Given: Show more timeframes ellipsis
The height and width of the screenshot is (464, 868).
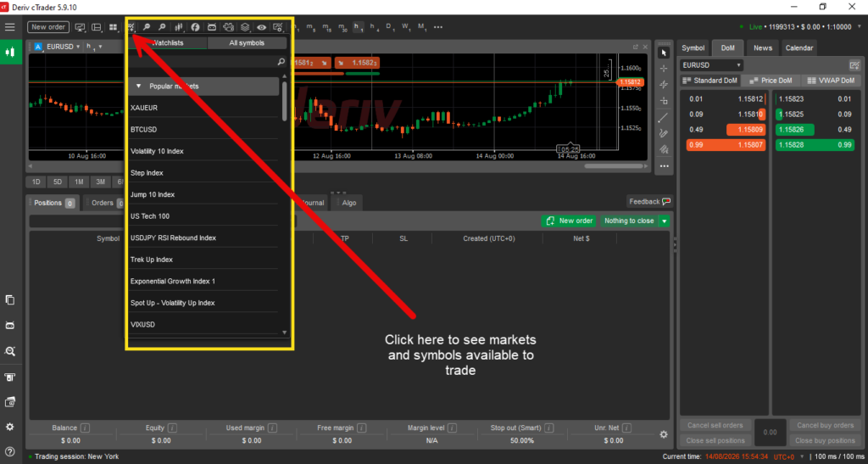Looking at the screenshot, I should (x=438, y=26).
